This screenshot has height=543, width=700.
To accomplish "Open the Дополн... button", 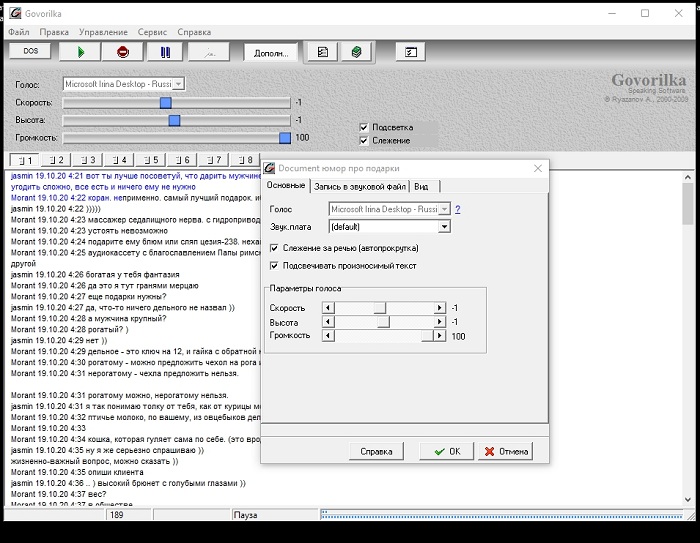I will [x=271, y=53].
